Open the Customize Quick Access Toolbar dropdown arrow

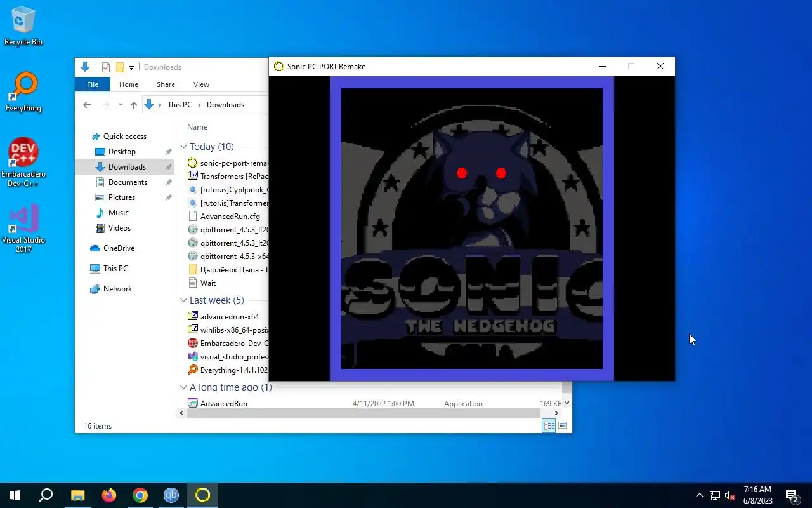131,67
